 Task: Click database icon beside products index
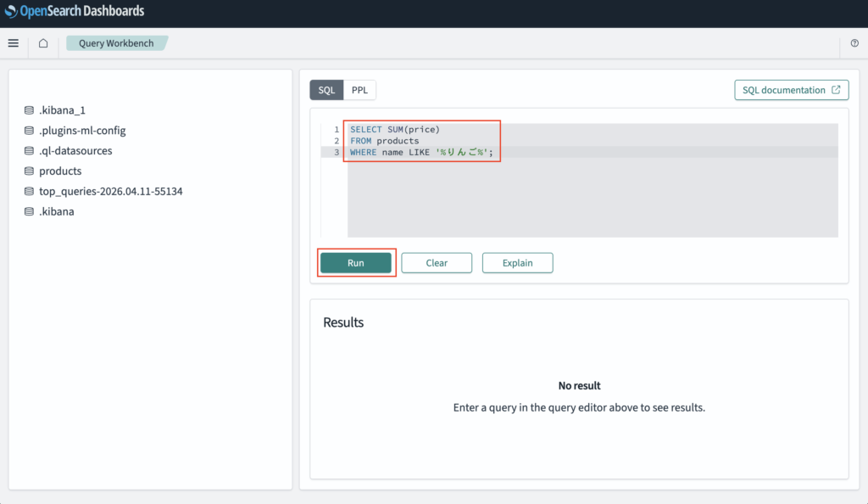coord(29,171)
